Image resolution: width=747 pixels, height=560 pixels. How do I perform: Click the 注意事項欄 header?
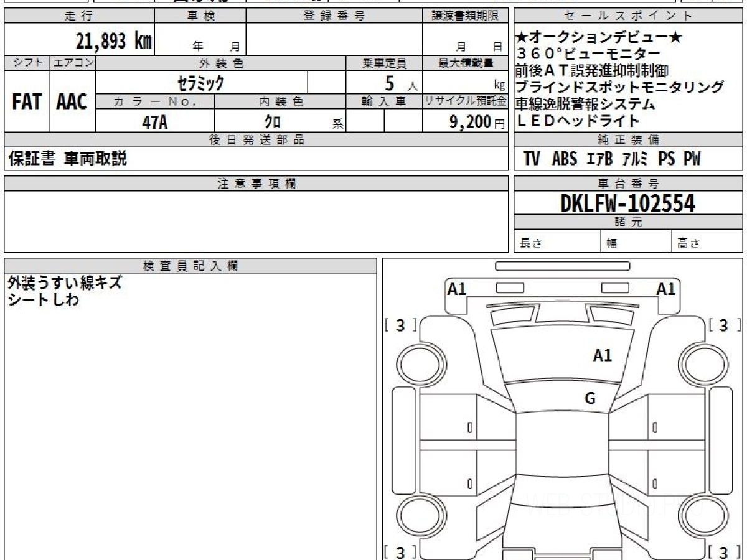pos(256,184)
